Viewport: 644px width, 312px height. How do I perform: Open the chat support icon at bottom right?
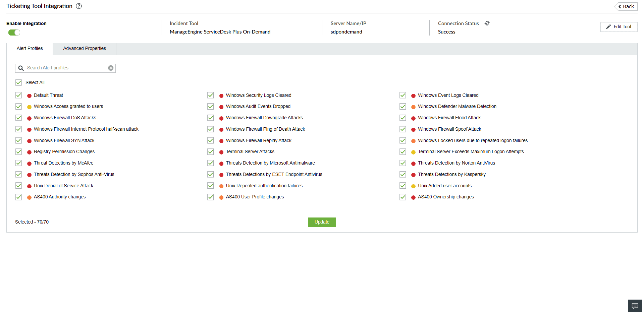635,306
